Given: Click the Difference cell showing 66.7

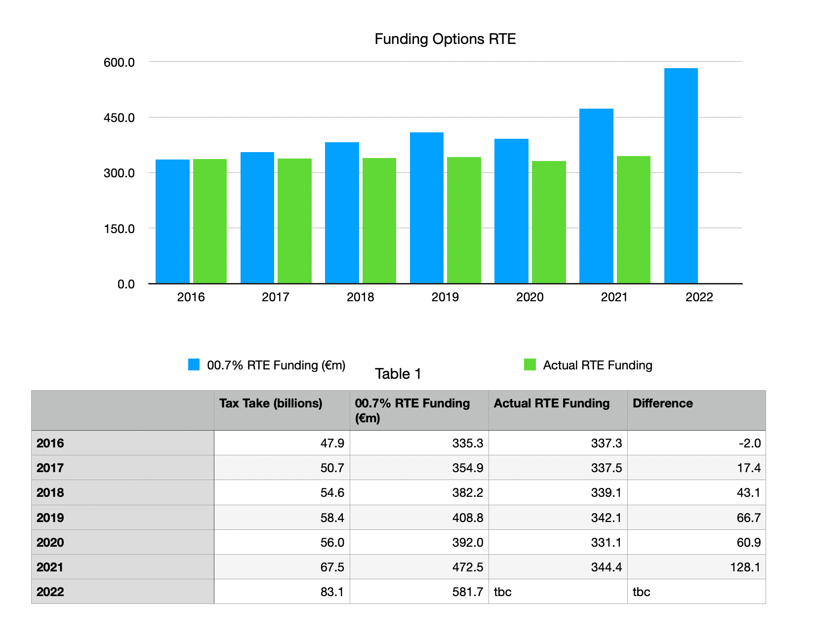Looking at the screenshot, I should pyautogui.click(x=696, y=518).
